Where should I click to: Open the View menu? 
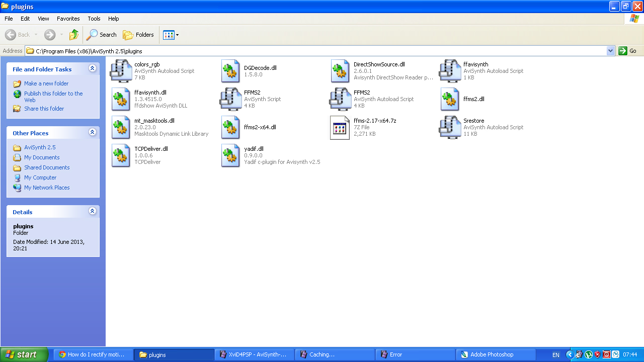44,19
